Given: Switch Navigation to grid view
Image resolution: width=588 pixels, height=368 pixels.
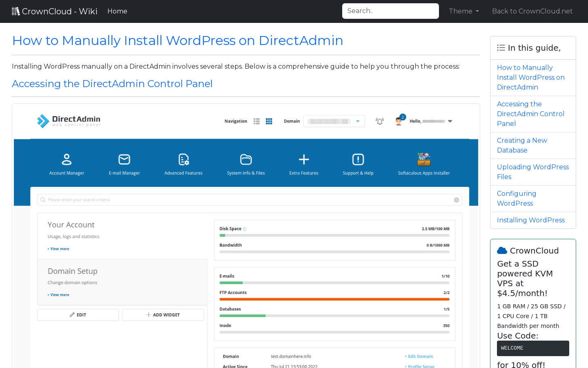Looking at the screenshot, I should pyautogui.click(x=269, y=121).
